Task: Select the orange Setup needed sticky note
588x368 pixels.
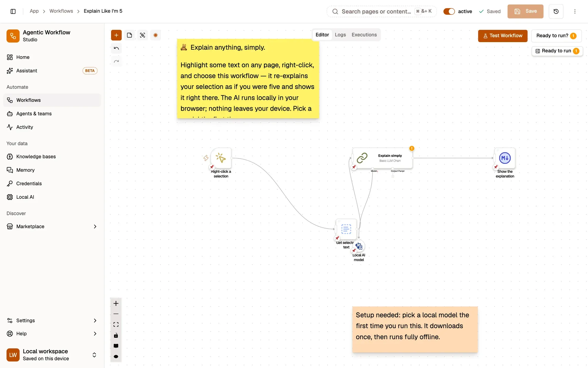Action: [x=415, y=329]
